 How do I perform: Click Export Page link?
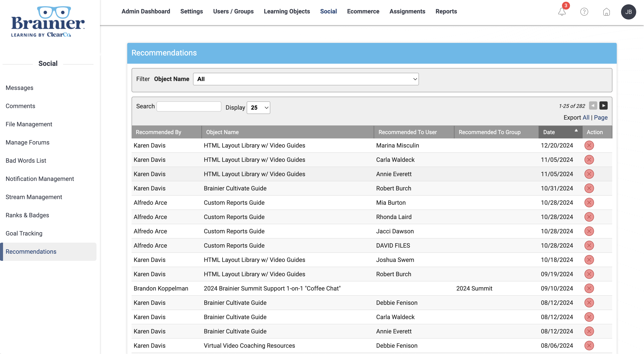(x=601, y=118)
